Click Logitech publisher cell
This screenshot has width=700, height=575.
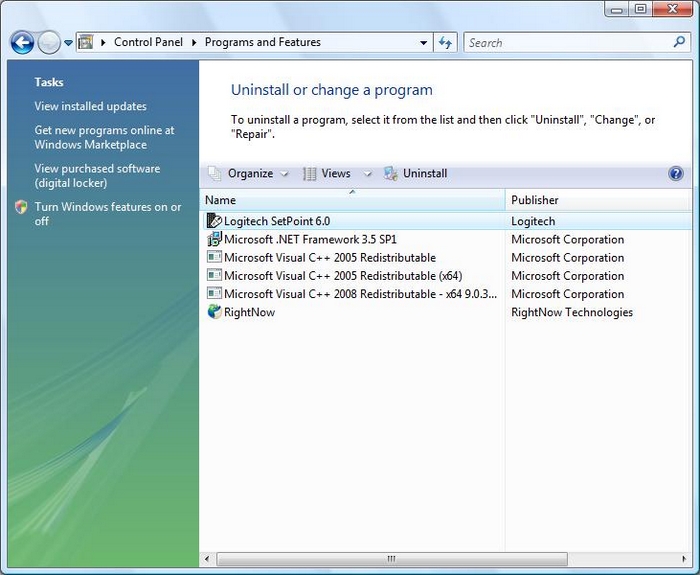(x=533, y=221)
